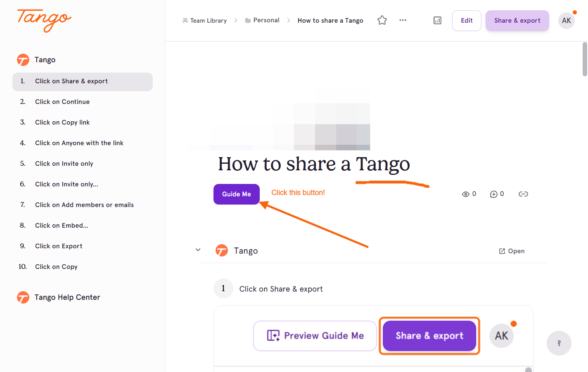Click the page vertical scrollbar

pyautogui.click(x=585, y=59)
